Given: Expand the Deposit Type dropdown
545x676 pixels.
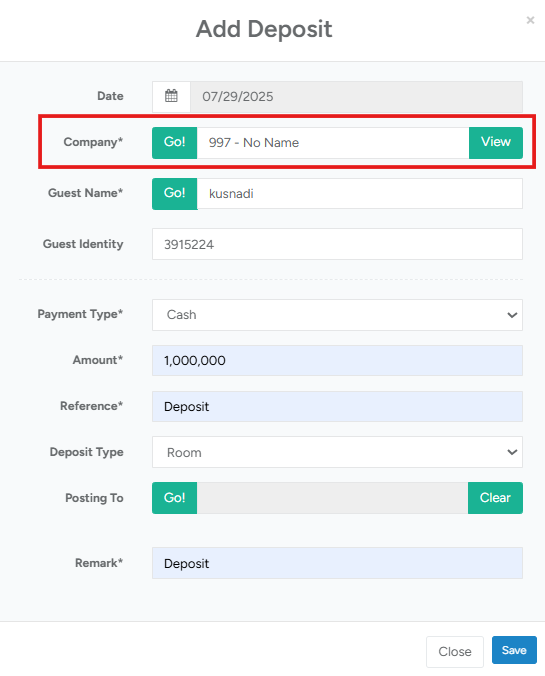Looking at the screenshot, I should [337, 452].
